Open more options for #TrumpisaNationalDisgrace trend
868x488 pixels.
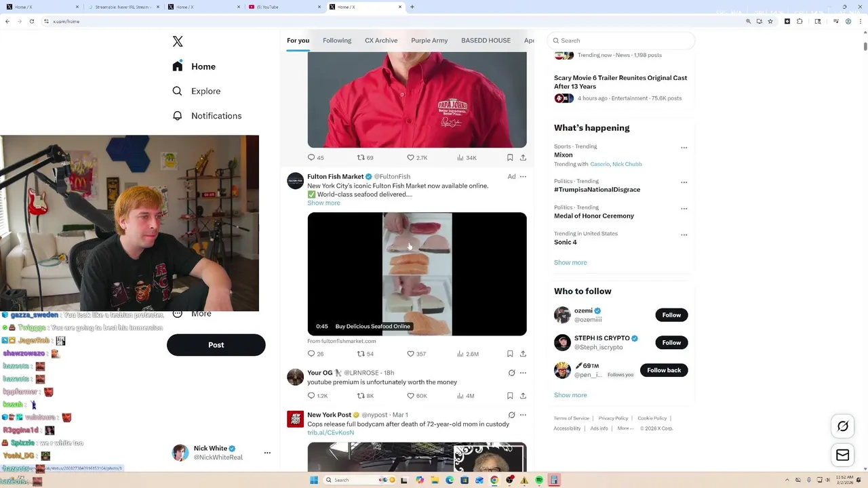[684, 182]
